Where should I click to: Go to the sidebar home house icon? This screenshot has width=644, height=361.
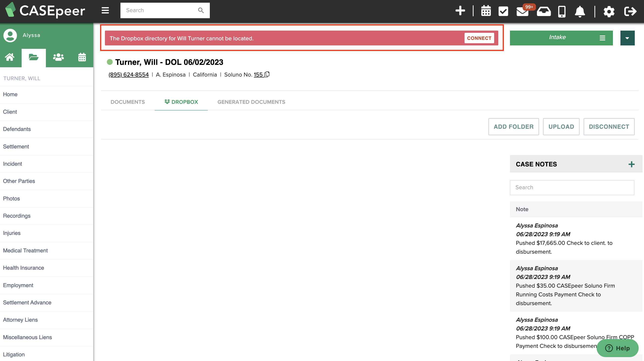point(10,57)
